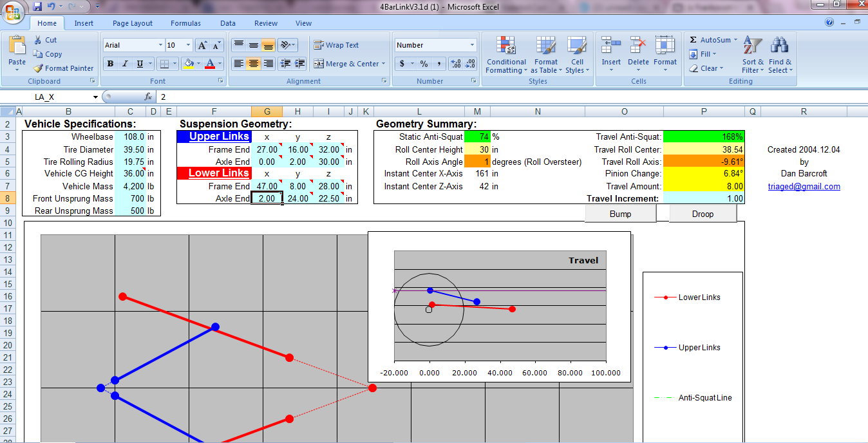Click the Grow Font icon
The height and width of the screenshot is (443, 868).
pyautogui.click(x=202, y=45)
